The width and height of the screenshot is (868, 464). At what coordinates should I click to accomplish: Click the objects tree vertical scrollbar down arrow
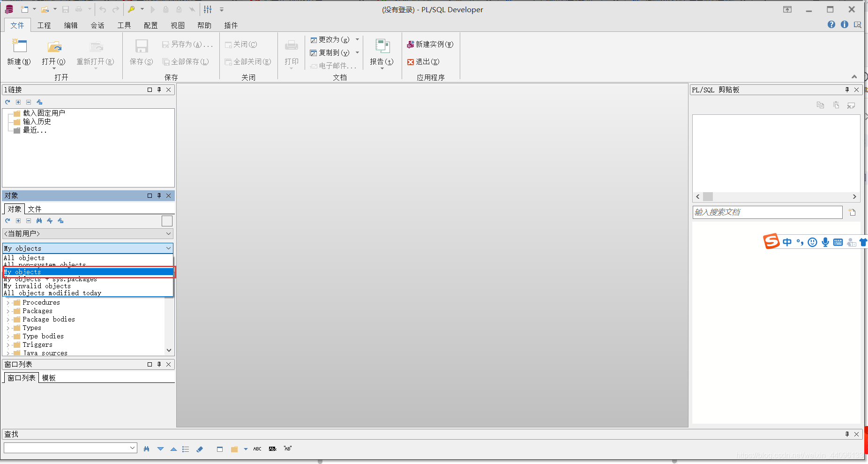pos(169,350)
